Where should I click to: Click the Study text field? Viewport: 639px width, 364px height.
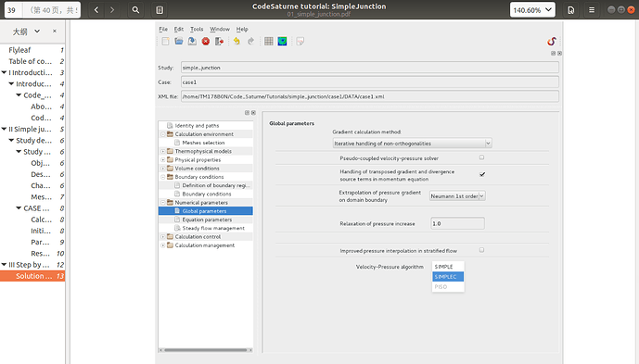[x=370, y=68]
